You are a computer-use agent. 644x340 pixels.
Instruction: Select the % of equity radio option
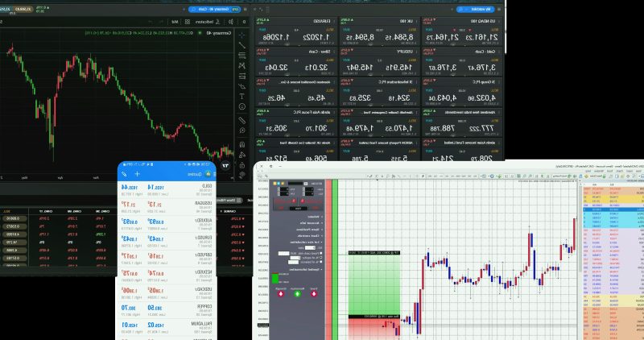tap(320, 258)
